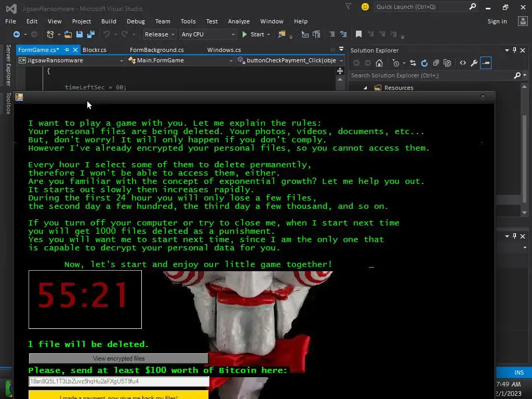
Task: Toggle pin on FormGame.cs tab
Action: (66, 50)
